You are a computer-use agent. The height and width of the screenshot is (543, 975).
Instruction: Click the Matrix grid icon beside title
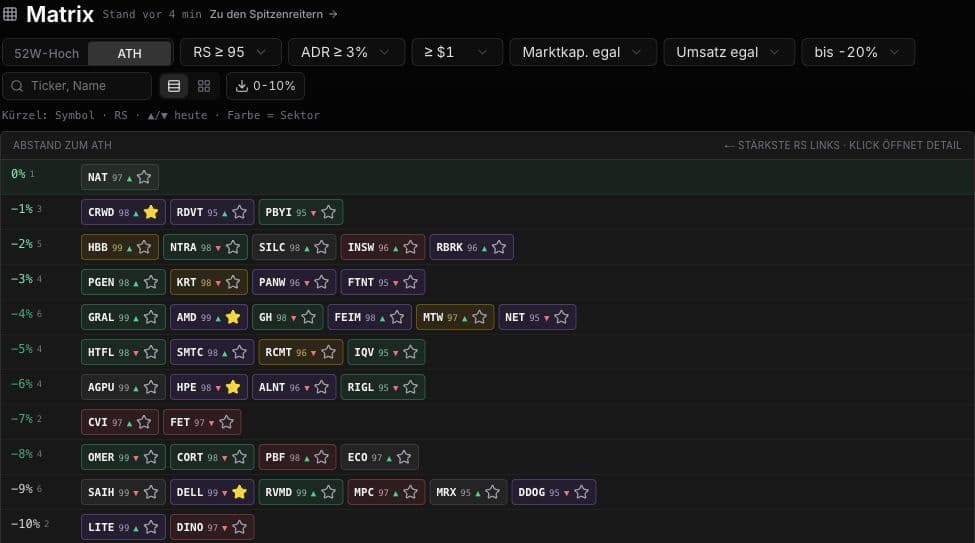tap(10, 14)
